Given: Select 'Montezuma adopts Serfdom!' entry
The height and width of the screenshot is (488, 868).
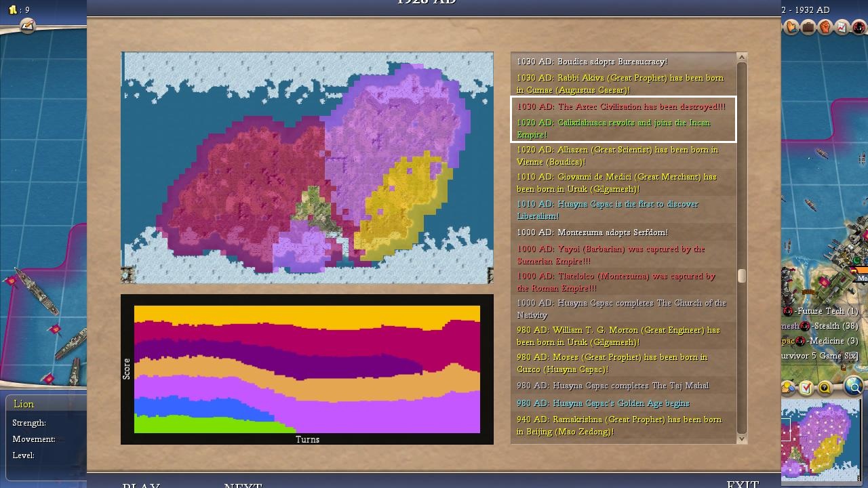Looking at the screenshot, I should click(623, 232).
